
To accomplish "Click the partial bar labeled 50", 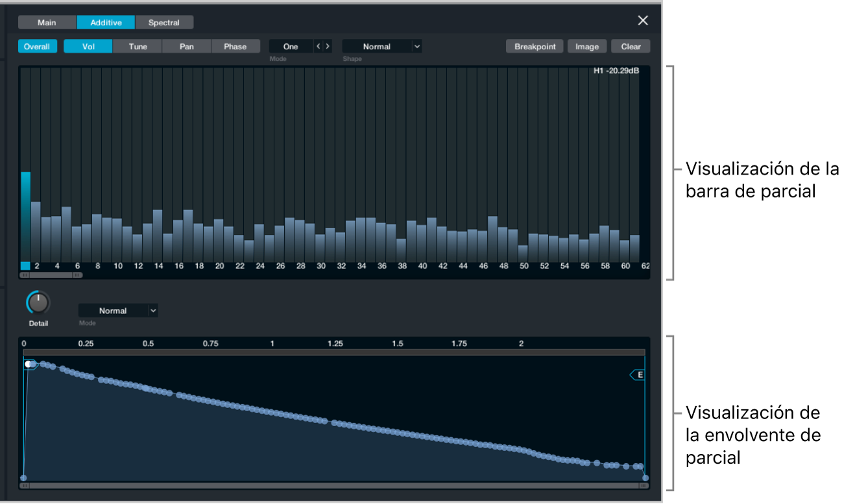I will [523, 253].
